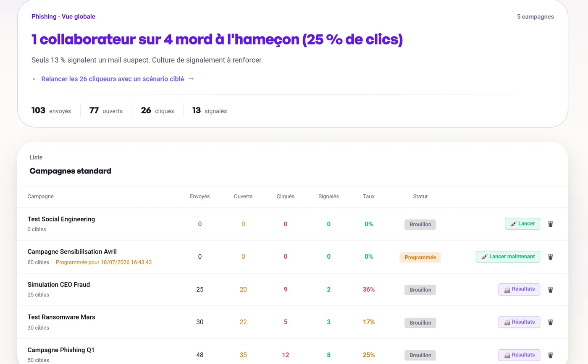
Task: Click the 36% rate value
Action: (369, 289)
